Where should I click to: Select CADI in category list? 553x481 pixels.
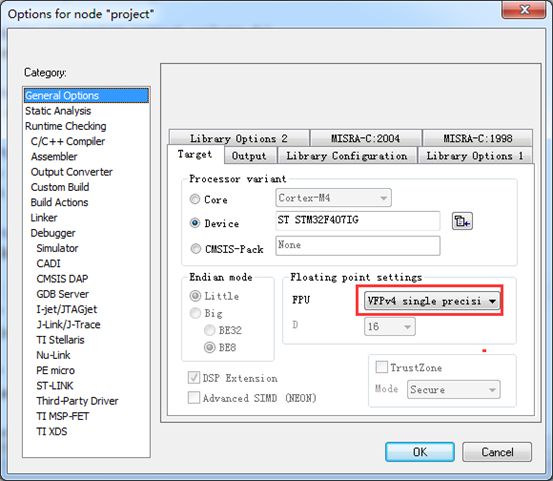click(x=48, y=263)
